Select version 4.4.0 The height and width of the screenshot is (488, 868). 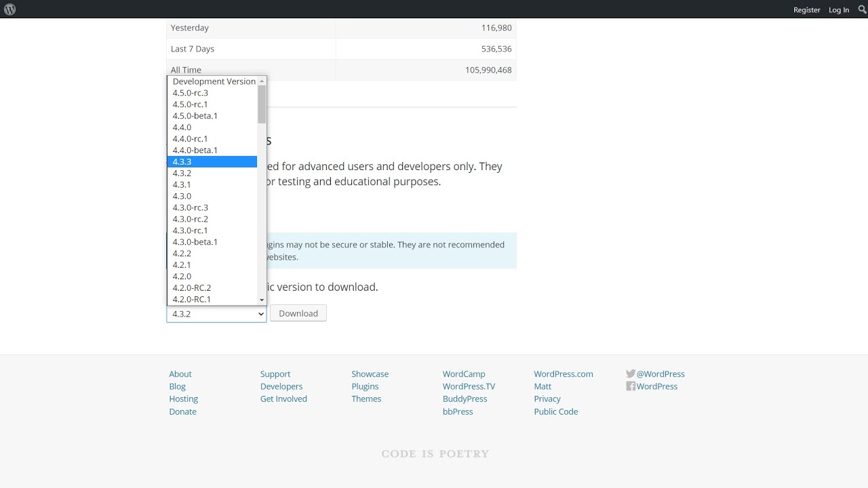(x=212, y=127)
